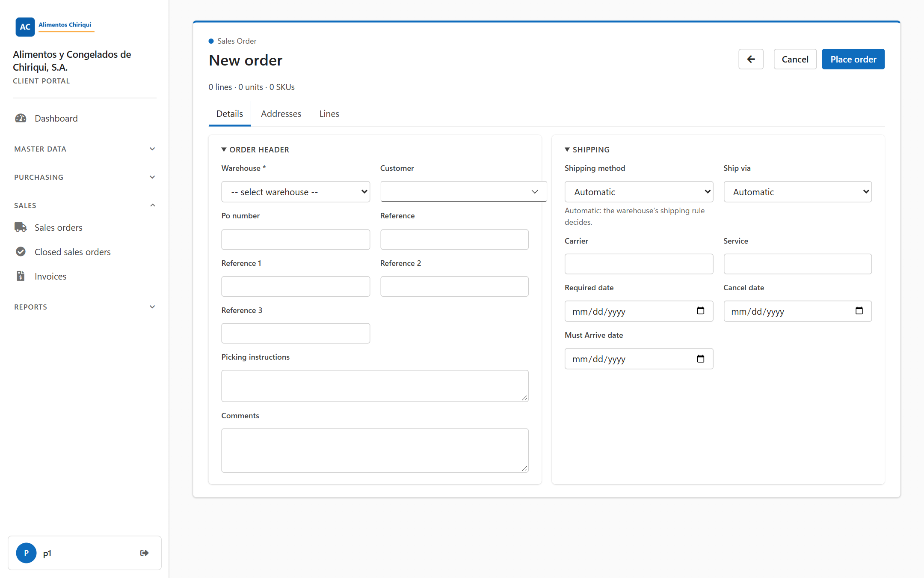Viewport: 924px width, 578px height.
Task: Open the Invoices page
Action: click(50, 276)
